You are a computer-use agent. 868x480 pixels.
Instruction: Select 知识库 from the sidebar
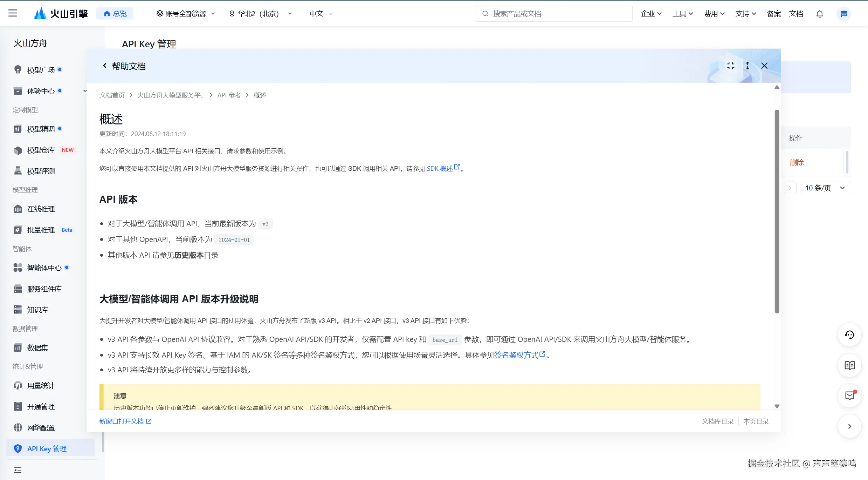(37, 310)
